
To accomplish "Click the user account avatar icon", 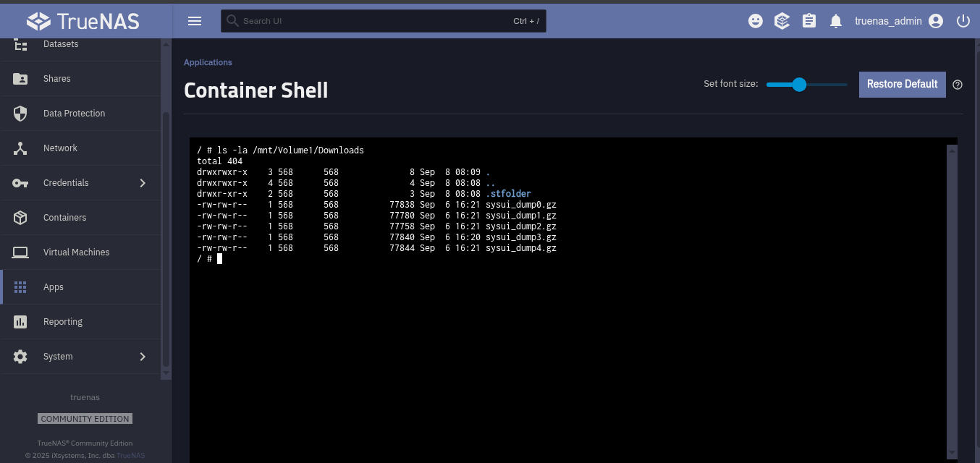I will (936, 21).
